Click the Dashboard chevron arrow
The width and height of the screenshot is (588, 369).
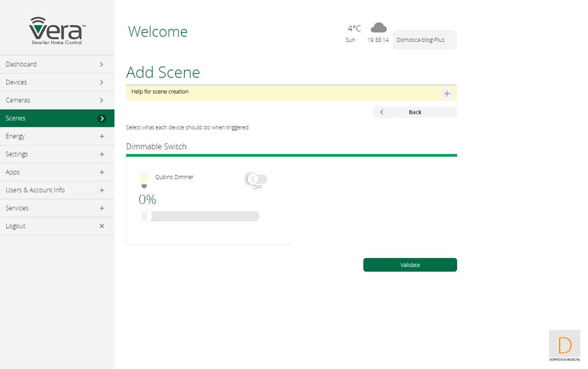pos(102,64)
